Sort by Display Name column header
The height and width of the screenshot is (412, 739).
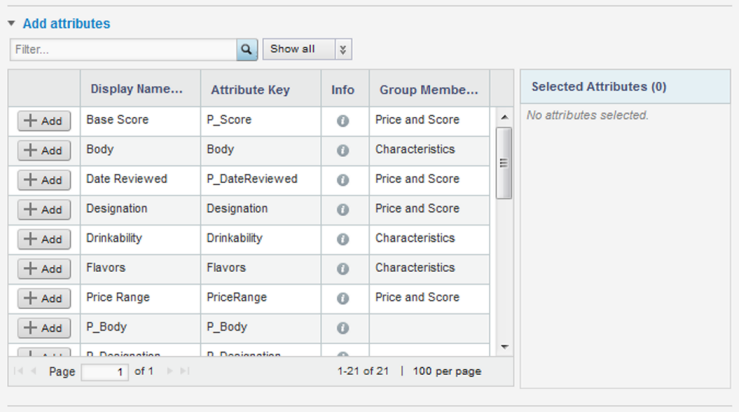137,90
